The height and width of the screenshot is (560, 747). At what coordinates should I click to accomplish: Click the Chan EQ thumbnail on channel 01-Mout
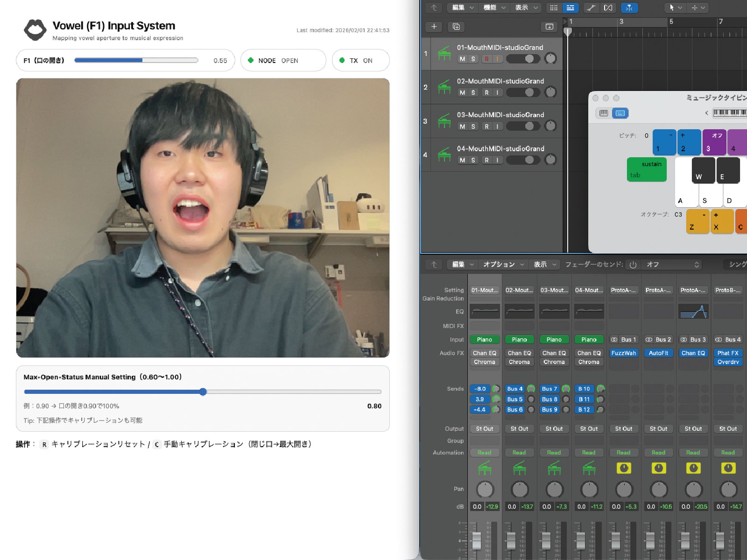pyautogui.click(x=484, y=353)
